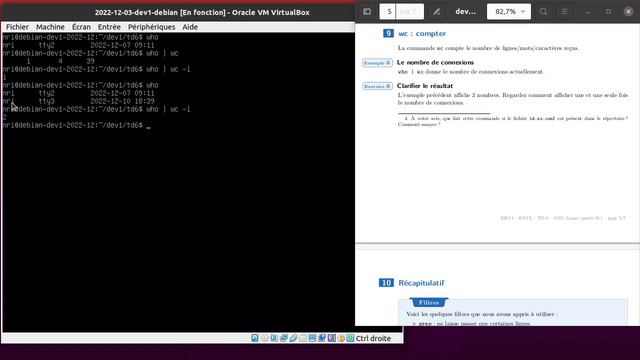Click the USB devices icon in VirtualBox status bar
Viewport: 640px width, 360px height.
click(293, 338)
